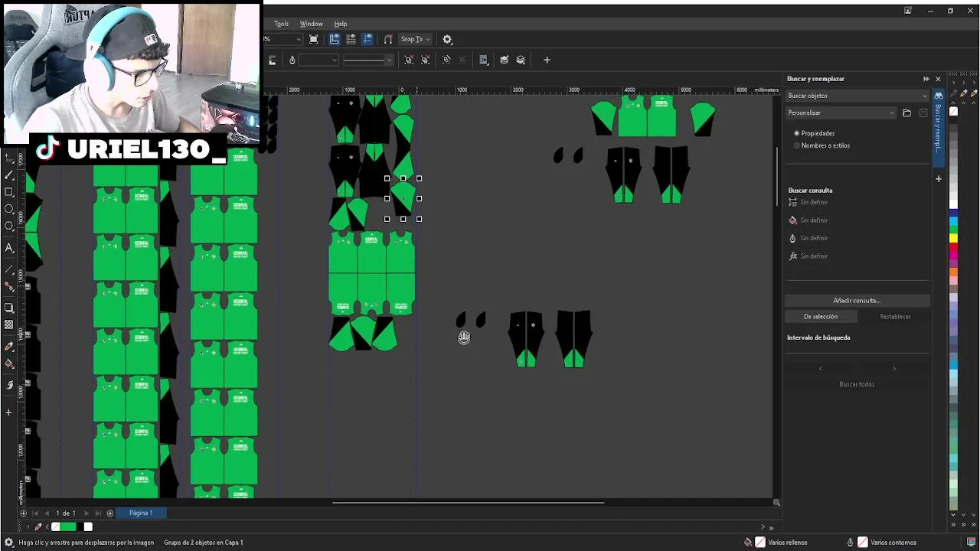Open the Personalizar dropdown
The width and height of the screenshot is (980, 551).
[x=841, y=112]
